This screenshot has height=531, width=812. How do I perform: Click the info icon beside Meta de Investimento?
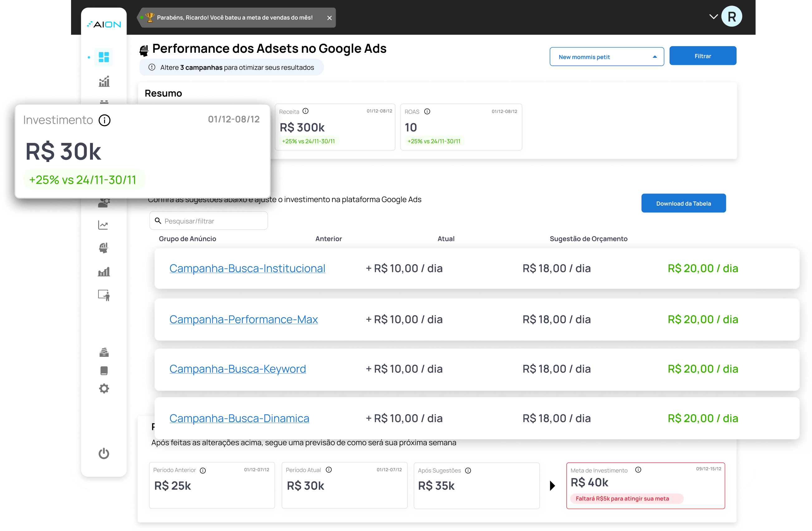tap(639, 470)
